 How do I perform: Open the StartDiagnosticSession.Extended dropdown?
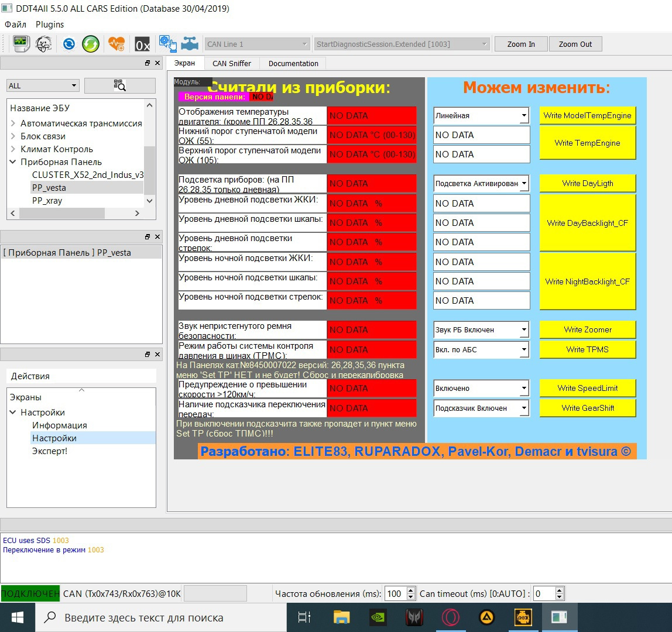pos(402,44)
